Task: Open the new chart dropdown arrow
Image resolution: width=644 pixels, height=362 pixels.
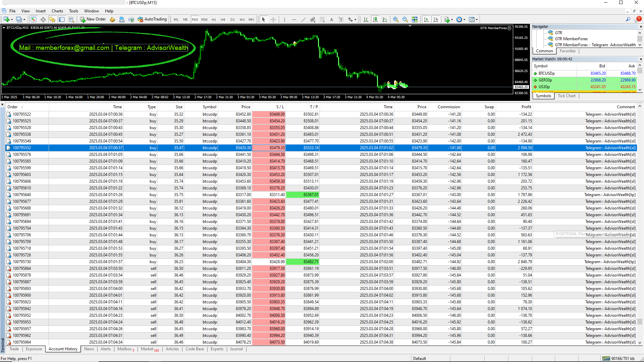Action: pyautogui.click(x=12, y=19)
